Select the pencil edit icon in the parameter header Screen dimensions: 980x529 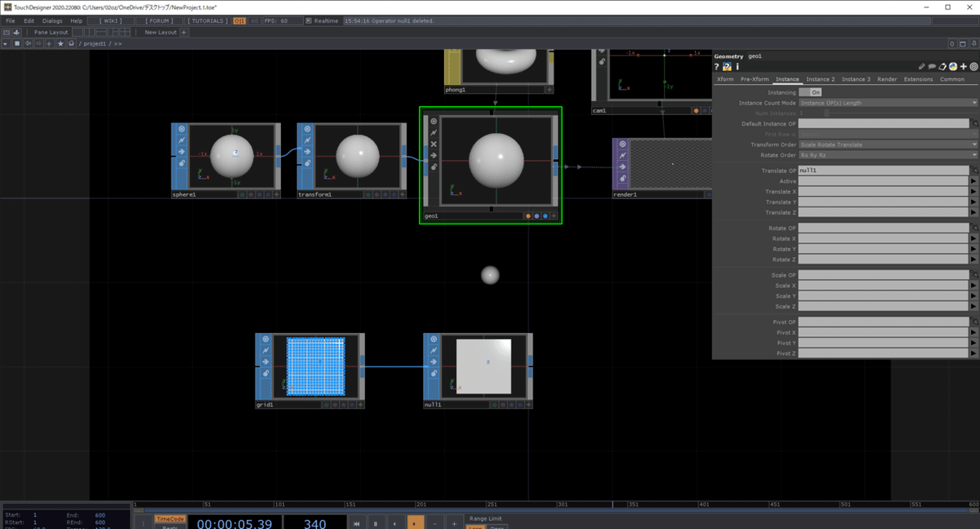pyautogui.click(x=922, y=66)
